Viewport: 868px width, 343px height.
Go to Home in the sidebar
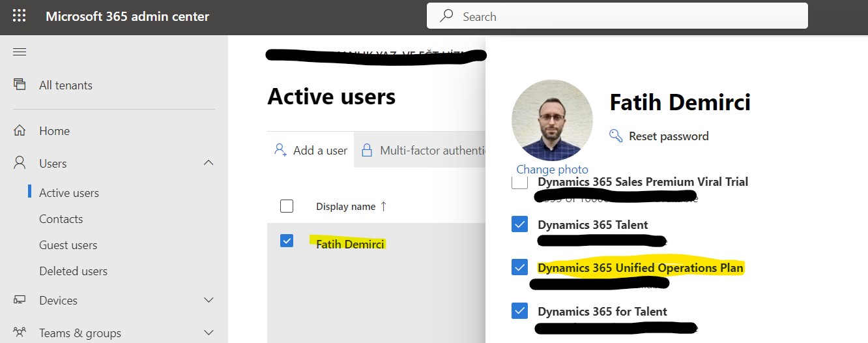tap(54, 130)
